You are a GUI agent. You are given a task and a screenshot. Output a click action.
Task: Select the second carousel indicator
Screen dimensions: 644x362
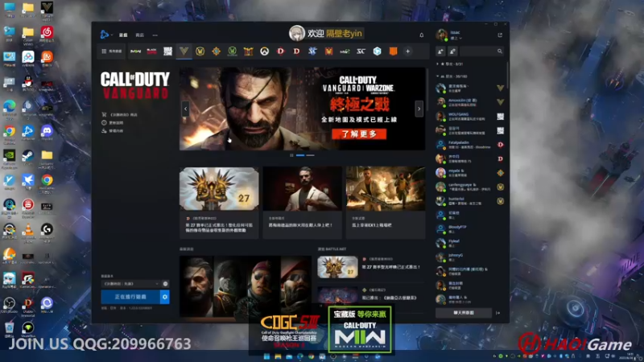(310, 155)
